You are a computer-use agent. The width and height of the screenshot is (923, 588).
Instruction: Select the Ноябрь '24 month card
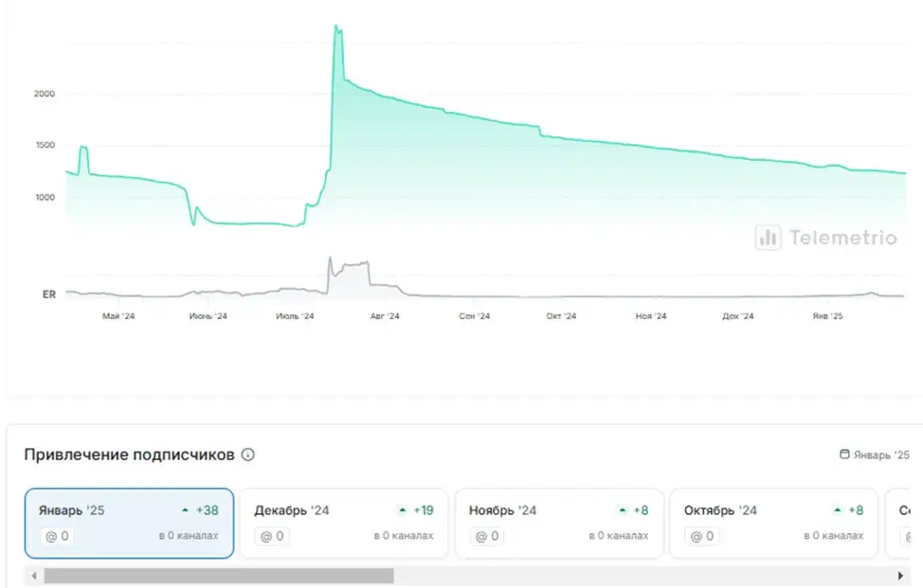559,523
